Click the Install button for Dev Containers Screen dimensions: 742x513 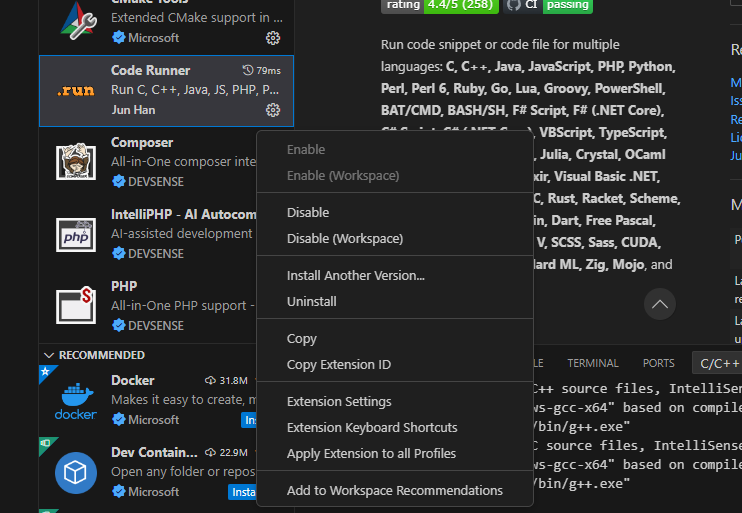pos(242,492)
